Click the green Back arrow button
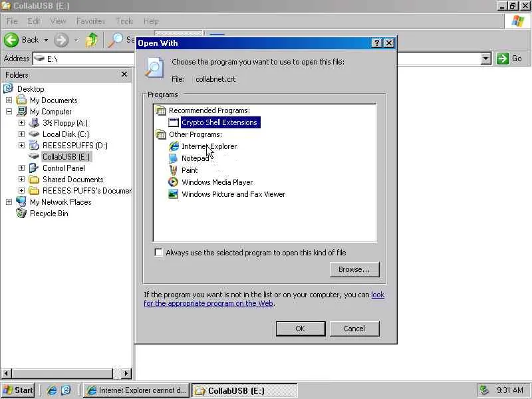 [11, 40]
